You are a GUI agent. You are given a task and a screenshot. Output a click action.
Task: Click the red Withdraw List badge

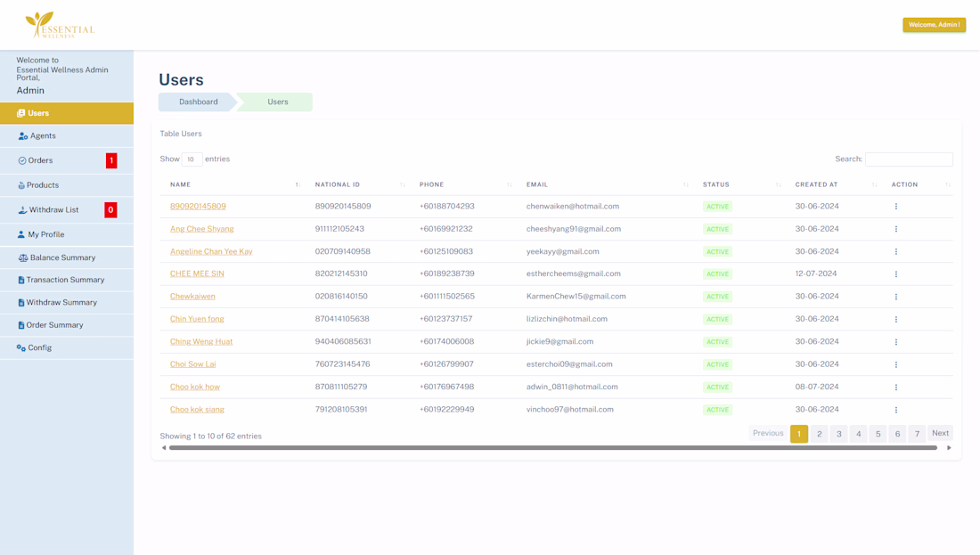[x=110, y=210]
